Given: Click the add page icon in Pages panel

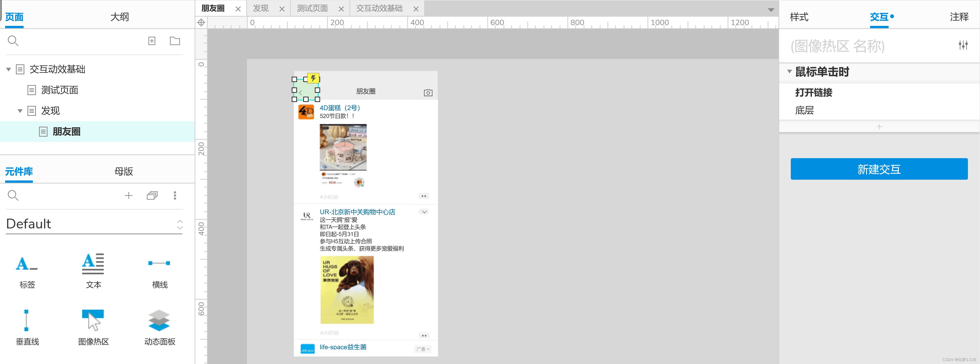Looking at the screenshot, I should [x=152, y=41].
